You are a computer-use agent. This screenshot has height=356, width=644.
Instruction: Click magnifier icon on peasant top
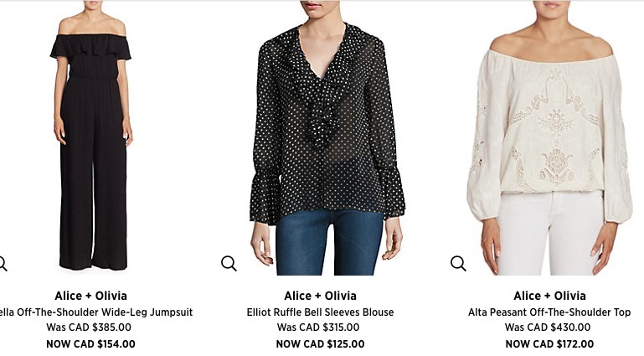[458, 263]
